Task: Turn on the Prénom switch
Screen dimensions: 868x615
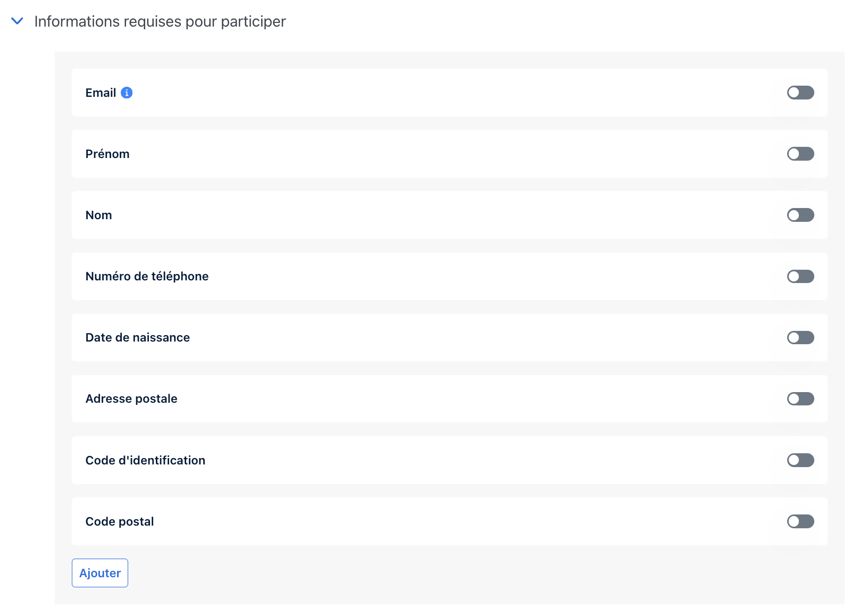Action: [x=800, y=154]
